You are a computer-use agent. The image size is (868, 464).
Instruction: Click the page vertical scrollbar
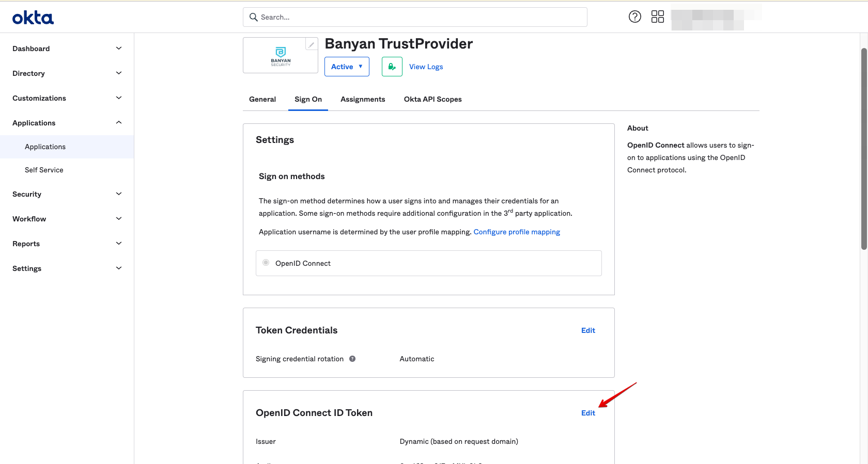pos(864,150)
